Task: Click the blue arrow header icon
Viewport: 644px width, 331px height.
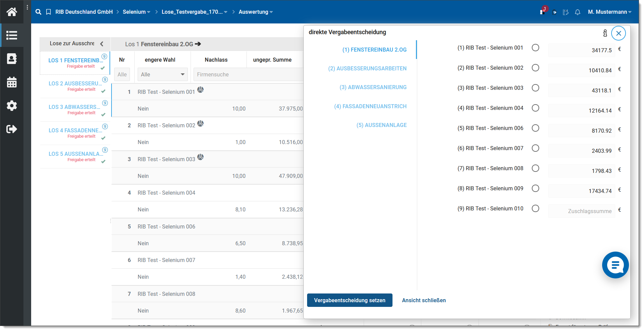Action: point(555,12)
